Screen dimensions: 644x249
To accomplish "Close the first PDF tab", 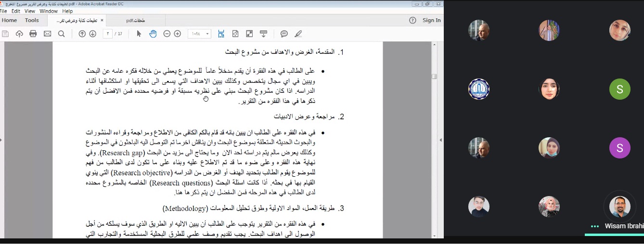I will (x=102, y=20).
